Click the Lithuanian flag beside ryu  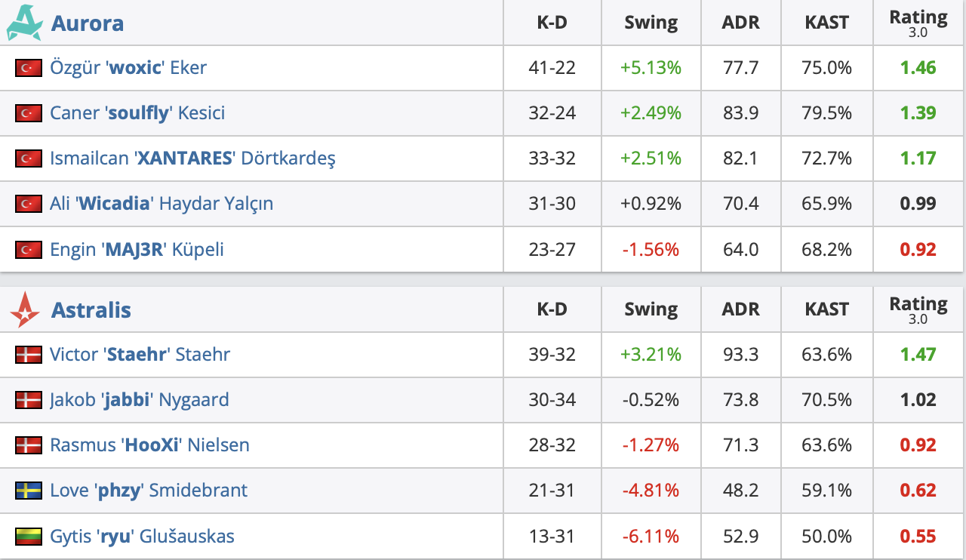[x=28, y=536]
